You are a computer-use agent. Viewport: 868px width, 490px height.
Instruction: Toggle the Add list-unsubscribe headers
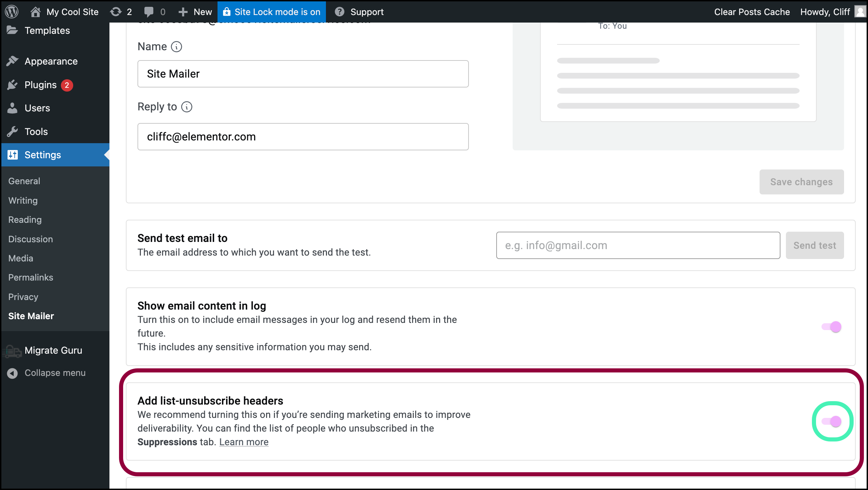pyautogui.click(x=832, y=421)
